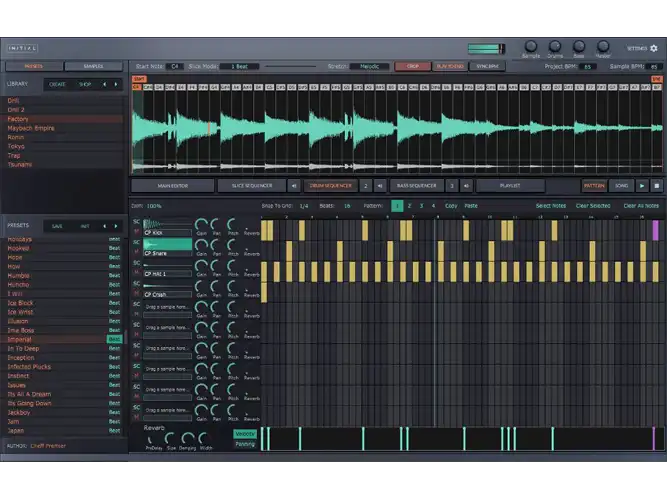Select pattern 2
The height and width of the screenshot is (500, 667).
click(409, 206)
